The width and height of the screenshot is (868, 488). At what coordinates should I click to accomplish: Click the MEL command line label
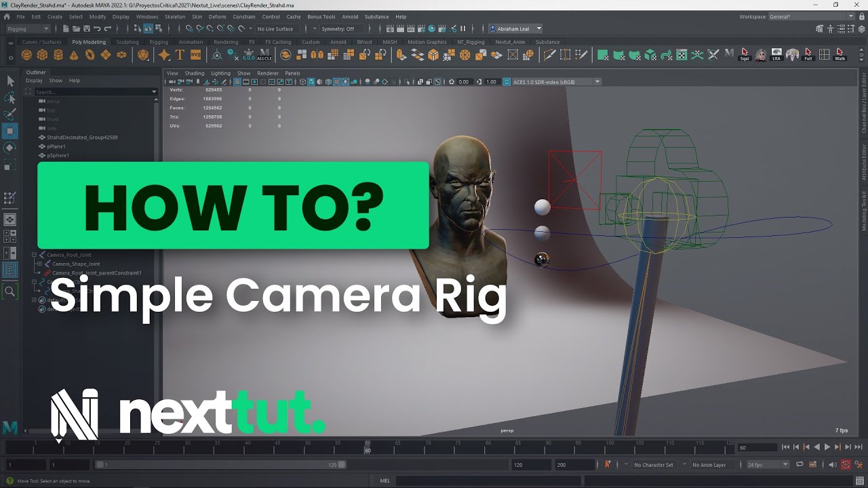[385, 481]
